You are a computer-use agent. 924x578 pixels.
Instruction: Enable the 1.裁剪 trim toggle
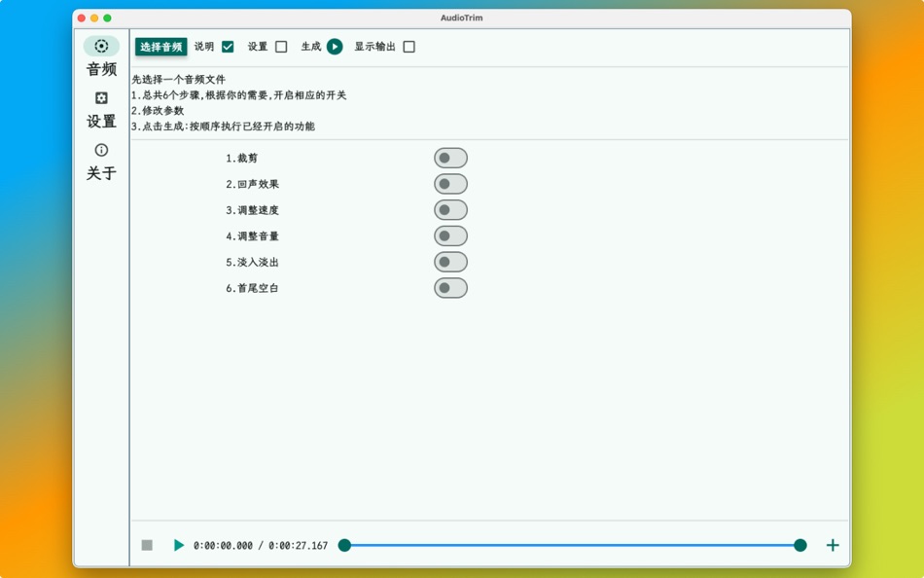click(450, 157)
